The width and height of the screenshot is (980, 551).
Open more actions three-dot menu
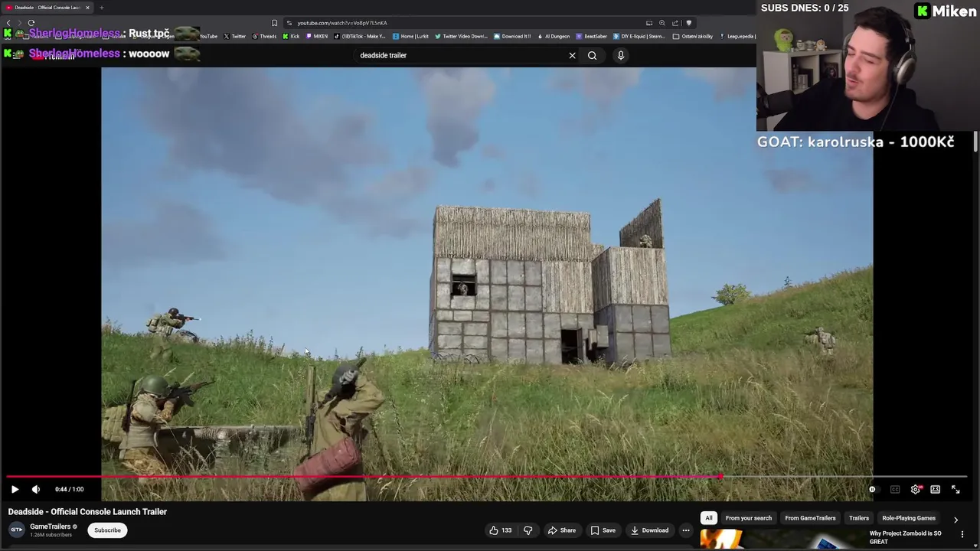686,530
